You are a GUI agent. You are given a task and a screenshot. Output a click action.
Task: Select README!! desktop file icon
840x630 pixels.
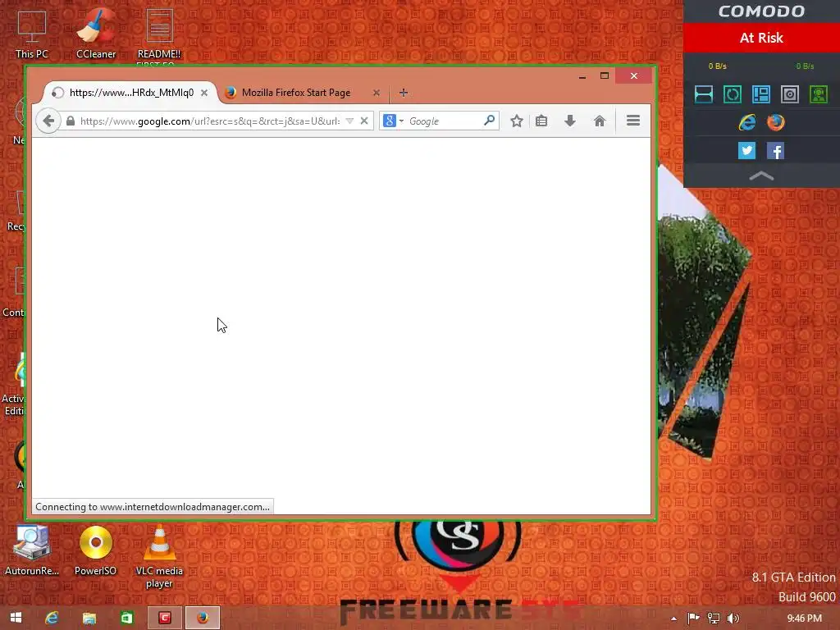[x=159, y=34]
